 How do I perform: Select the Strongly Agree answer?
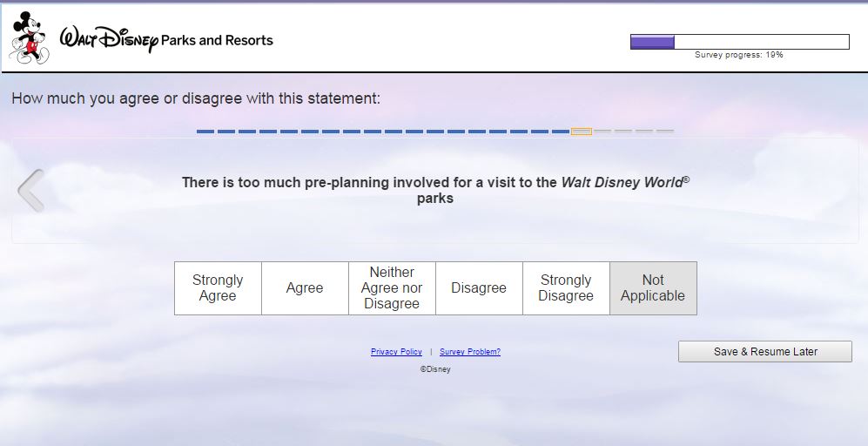point(218,288)
